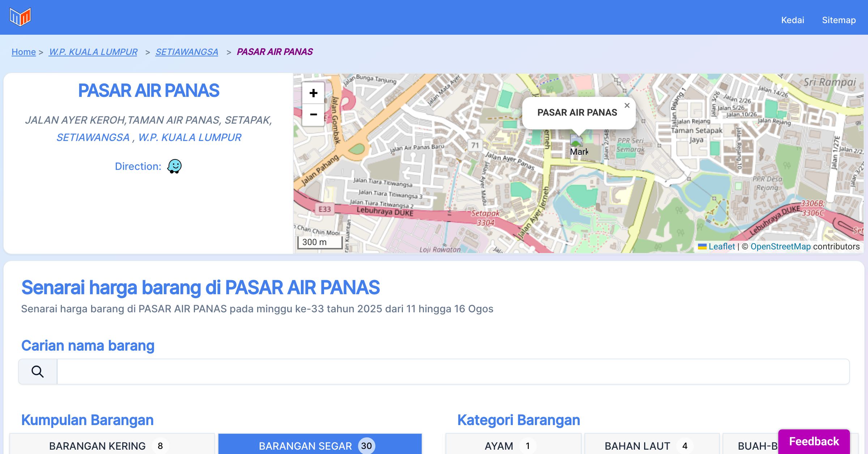Zoom in on the map
The image size is (868, 454).
(x=313, y=93)
